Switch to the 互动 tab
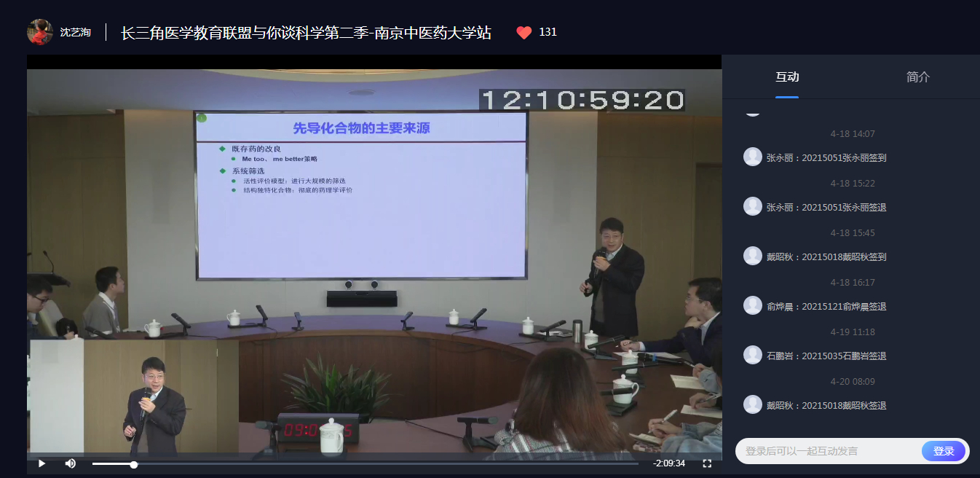Image resolution: width=980 pixels, height=478 pixels. coord(787,77)
